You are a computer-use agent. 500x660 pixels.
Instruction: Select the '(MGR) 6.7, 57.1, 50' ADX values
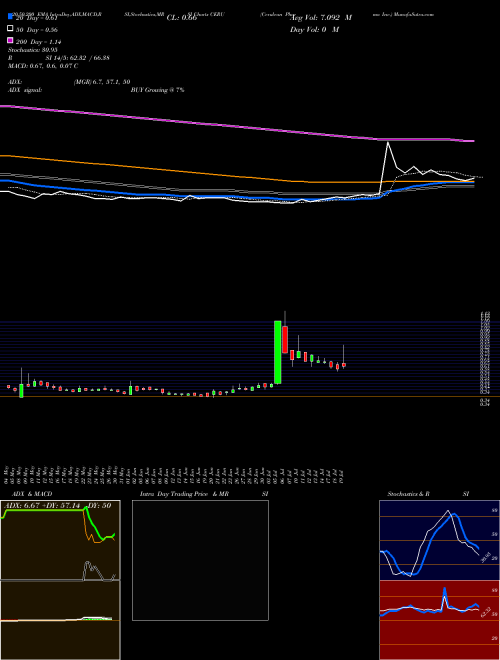coord(101,82)
